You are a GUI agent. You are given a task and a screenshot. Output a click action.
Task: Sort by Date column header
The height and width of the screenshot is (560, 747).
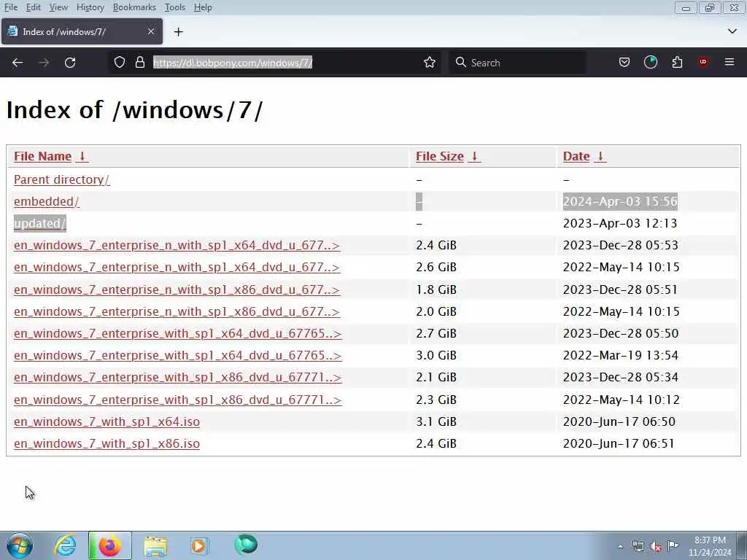(x=576, y=156)
